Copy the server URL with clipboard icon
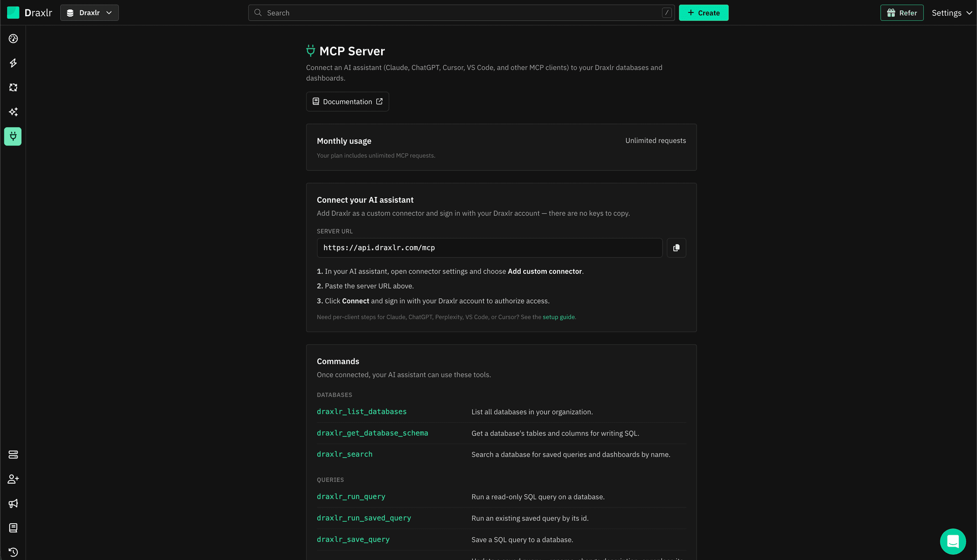 (676, 248)
